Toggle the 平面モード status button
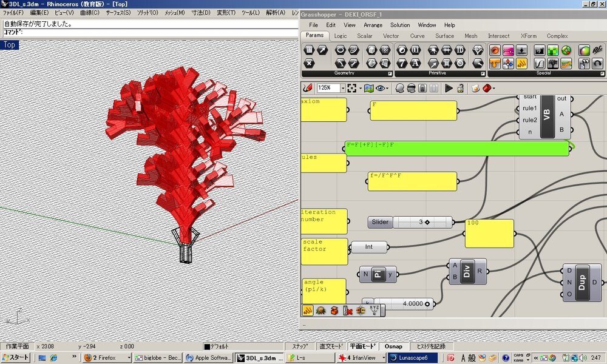 point(363,346)
